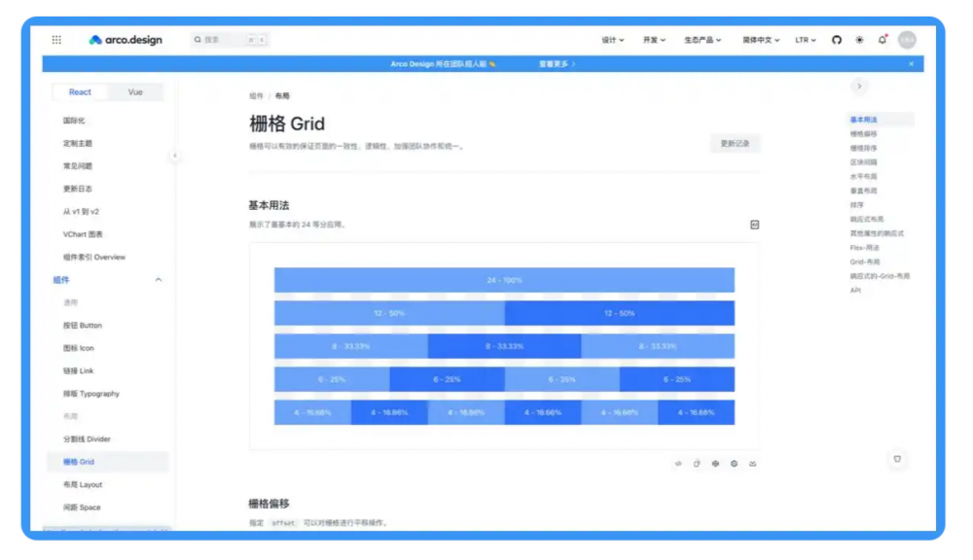Open the GitHub repository icon
Screen dimensions: 973x560
(x=836, y=40)
